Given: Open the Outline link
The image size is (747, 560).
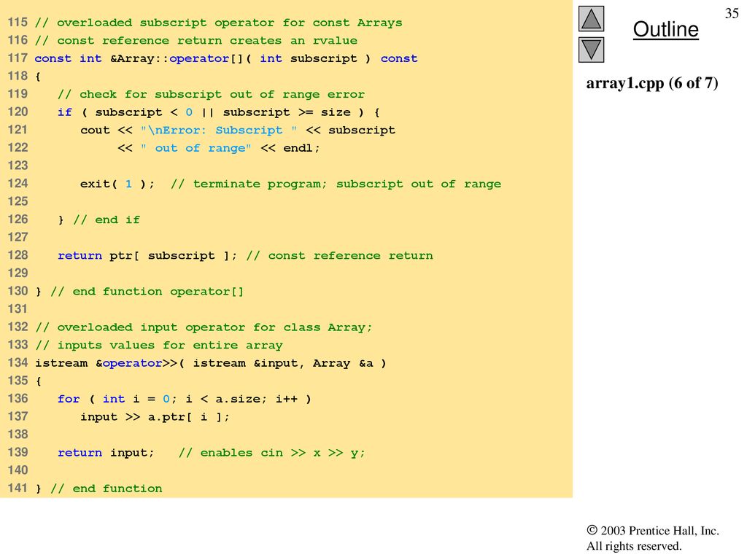Looking at the screenshot, I should (x=665, y=29).
